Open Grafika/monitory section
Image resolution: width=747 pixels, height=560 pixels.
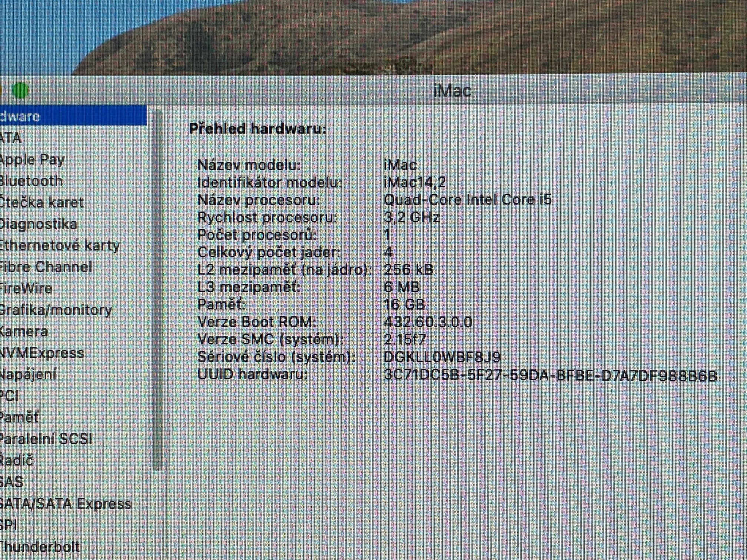(x=55, y=310)
